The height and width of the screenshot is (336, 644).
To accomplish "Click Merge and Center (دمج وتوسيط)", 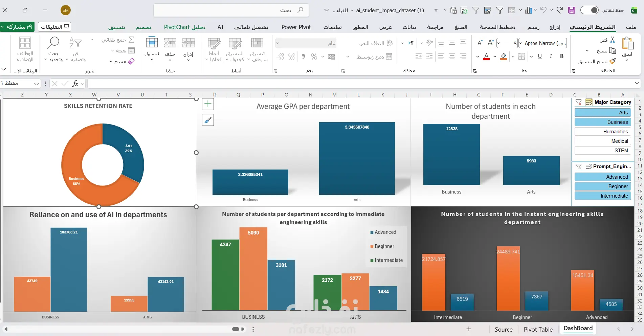I will pos(375,57).
